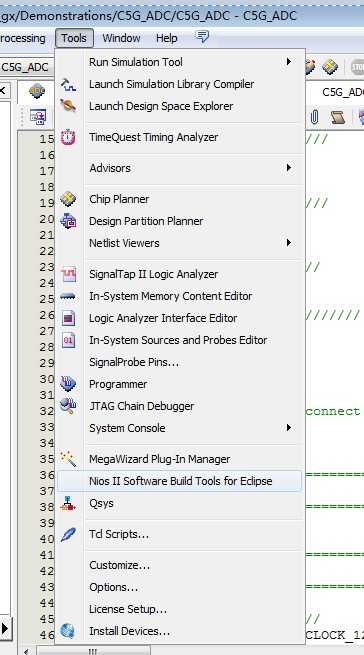Click the Design Partition Planner icon
The width and height of the screenshot is (364, 655).
(x=68, y=221)
